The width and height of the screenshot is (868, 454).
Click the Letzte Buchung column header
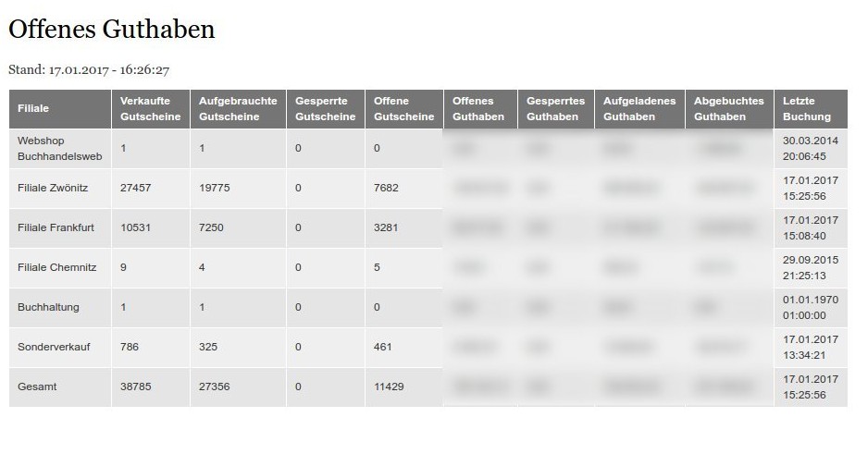[x=807, y=109]
